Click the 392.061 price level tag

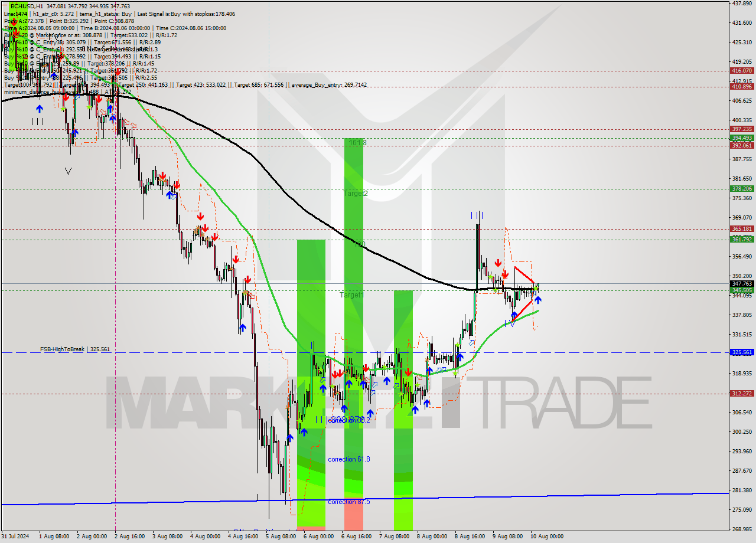(x=742, y=145)
